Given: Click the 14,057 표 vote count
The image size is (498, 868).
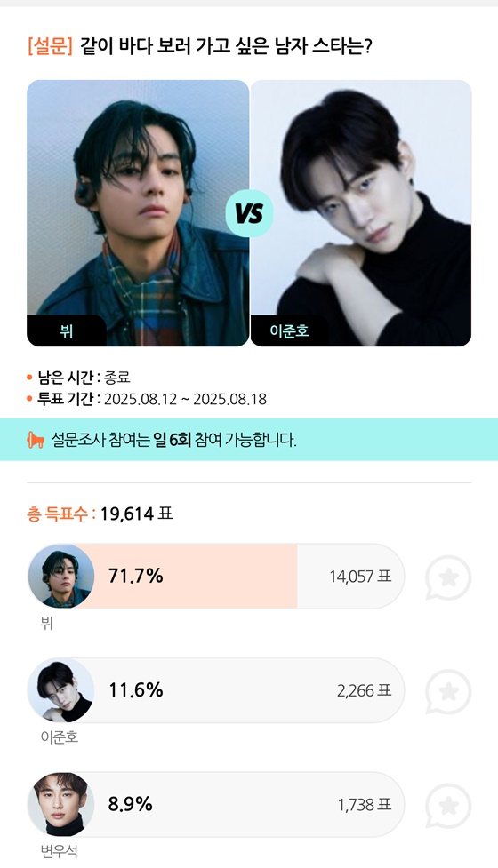Looking at the screenshot, I should click(x=361, y=577).
